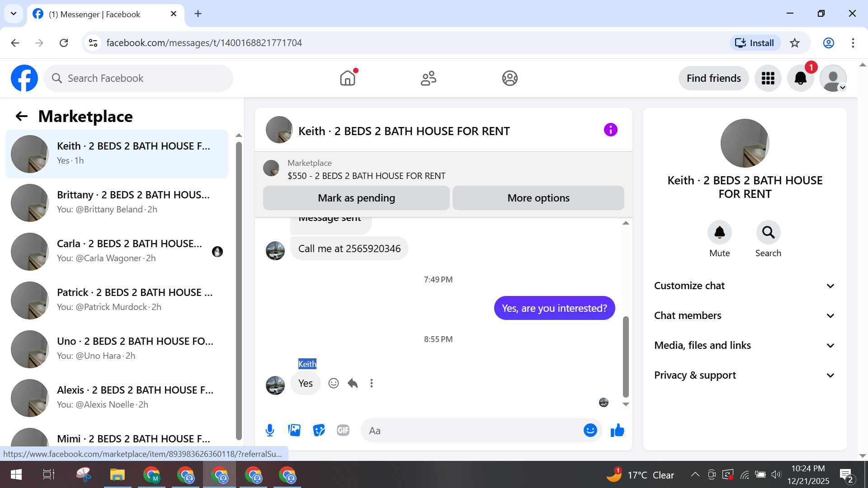
Task: Close the Messenger browser tab
Action: pyautogui.click(x=174, y=14)
